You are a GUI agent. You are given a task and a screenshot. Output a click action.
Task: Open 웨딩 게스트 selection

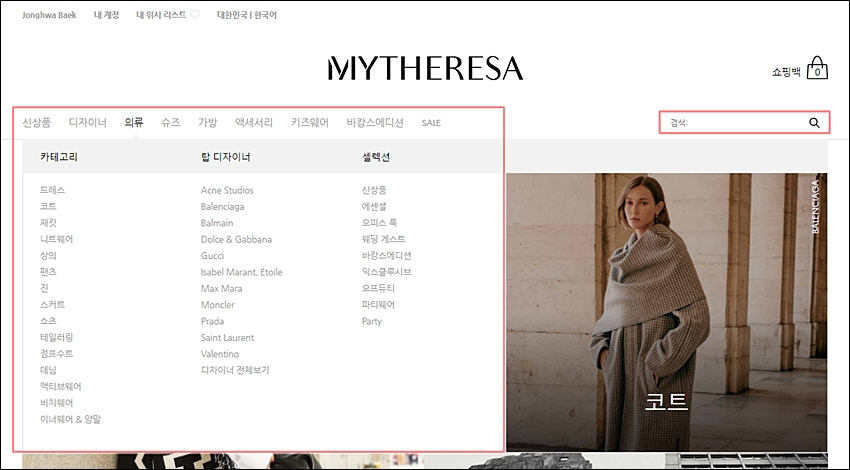pyautogui.click(x=383, y=239)
